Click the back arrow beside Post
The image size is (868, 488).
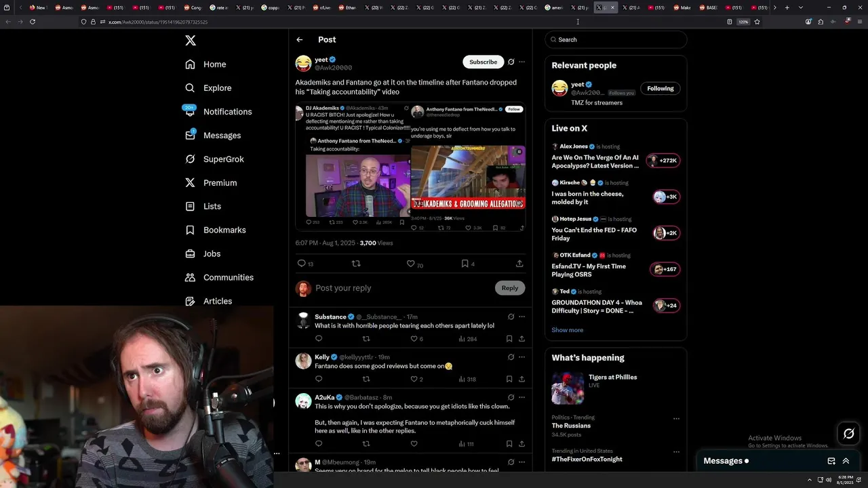pyautogui.click(x=300, y=40)
